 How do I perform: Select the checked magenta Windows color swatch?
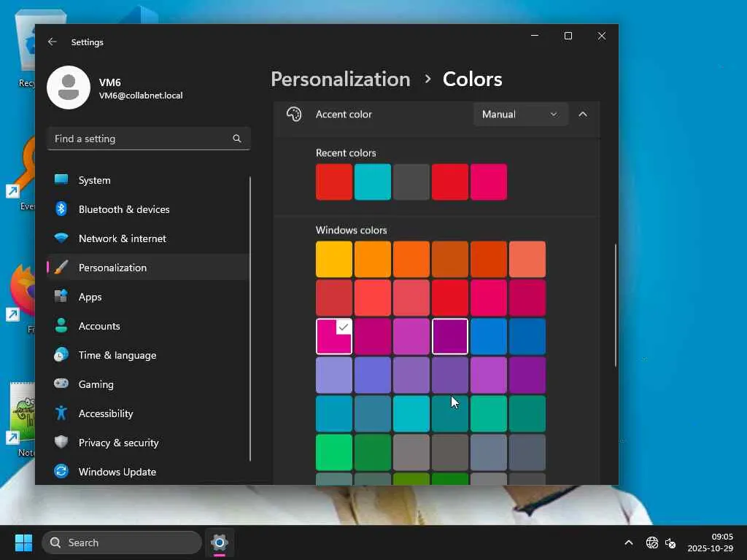[x=334, y=336]
